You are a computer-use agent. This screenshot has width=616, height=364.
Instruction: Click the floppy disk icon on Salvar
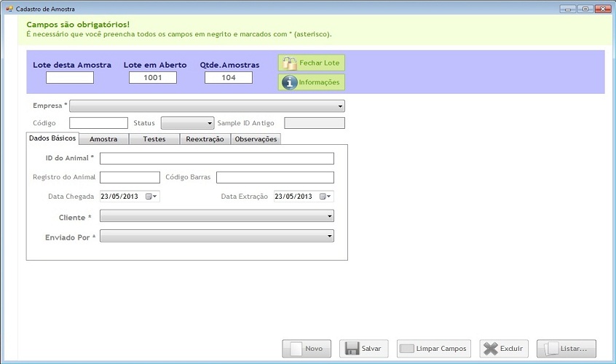pyautogui.click(x=352, y=348)
